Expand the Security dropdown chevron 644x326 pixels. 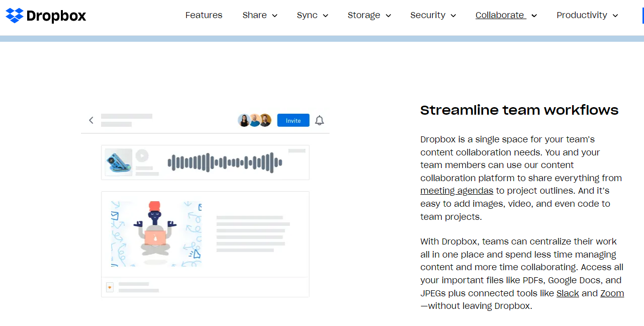[453, 16]
